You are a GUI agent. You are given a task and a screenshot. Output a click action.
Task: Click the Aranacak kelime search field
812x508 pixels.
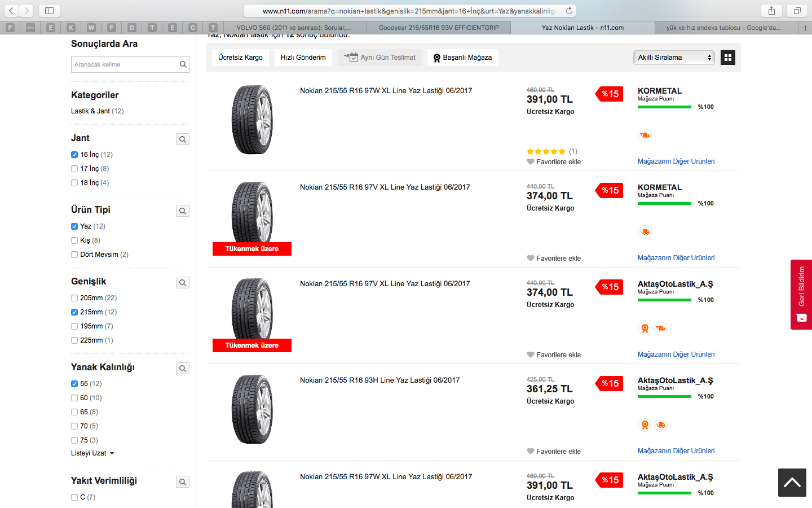pyautogui.click(x=124, y=64)
